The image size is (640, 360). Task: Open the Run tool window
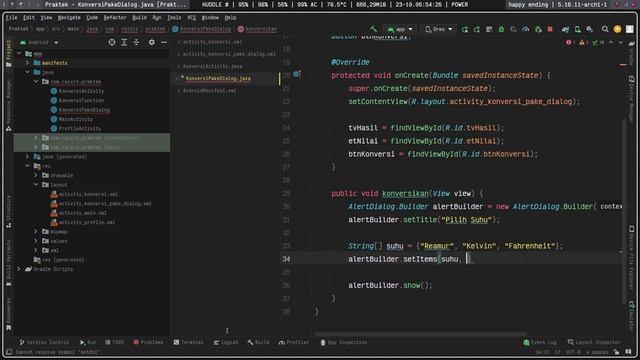(88, 342)
